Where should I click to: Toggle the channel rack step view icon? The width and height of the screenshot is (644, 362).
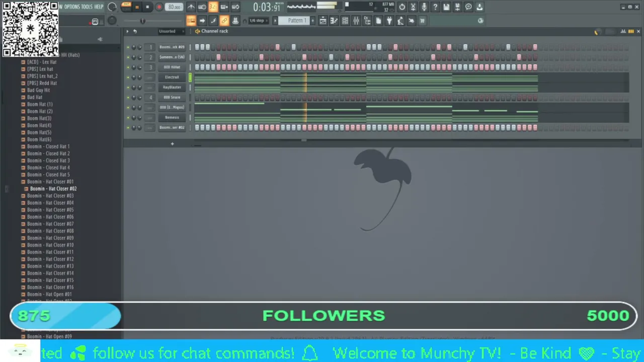(x=631, y=32)
